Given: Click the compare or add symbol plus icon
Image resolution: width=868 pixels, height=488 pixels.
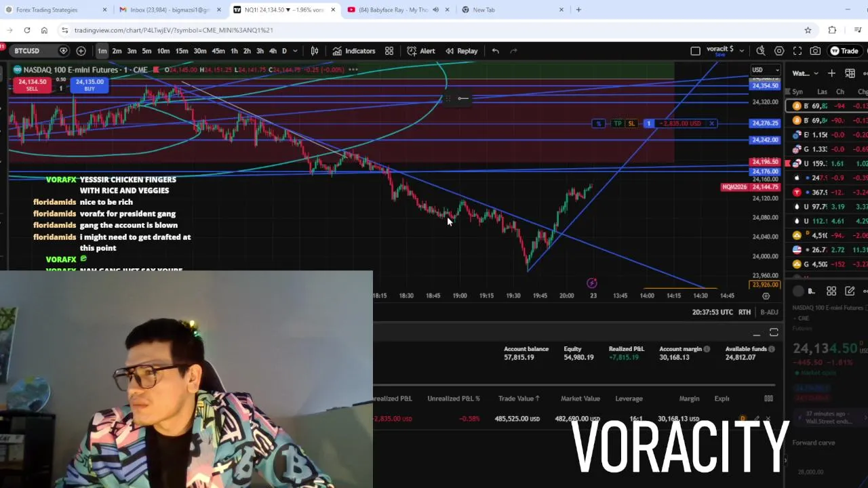Looking at the screenshot, I should click(x=81, y=51).
